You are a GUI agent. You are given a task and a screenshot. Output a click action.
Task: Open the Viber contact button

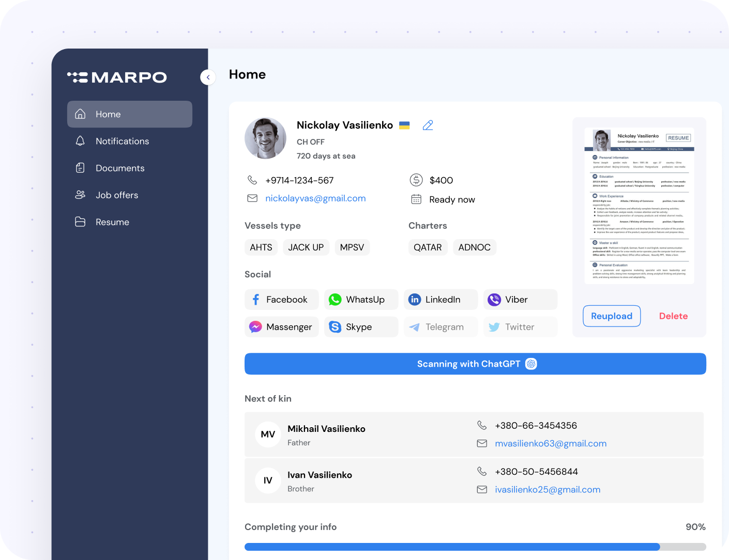(x=520, y=300)
